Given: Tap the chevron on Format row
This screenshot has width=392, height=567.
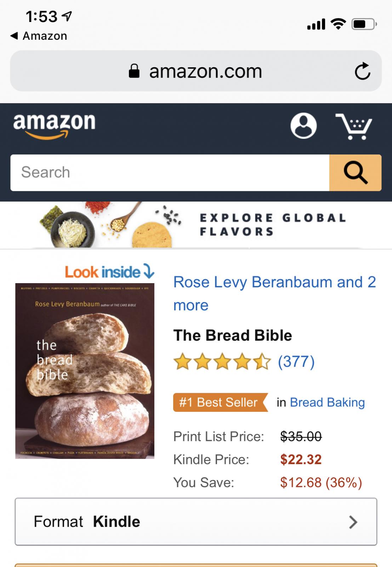Looking at the screenshot, I should [353, 522].
